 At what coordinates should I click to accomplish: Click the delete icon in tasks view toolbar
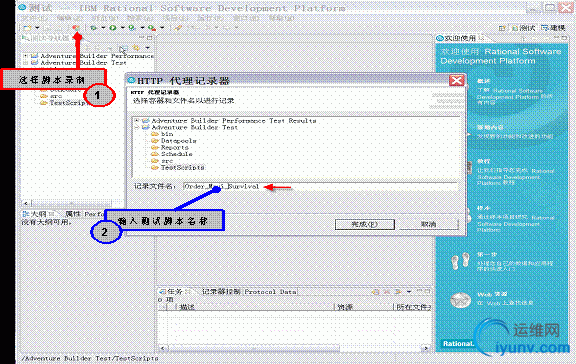[x=387, y=292]
